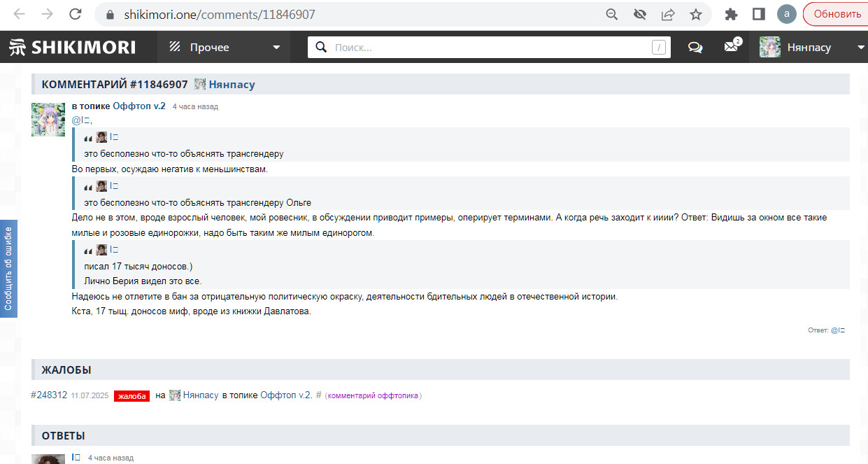Toggle the browser side panel icon

pos(758,14)
